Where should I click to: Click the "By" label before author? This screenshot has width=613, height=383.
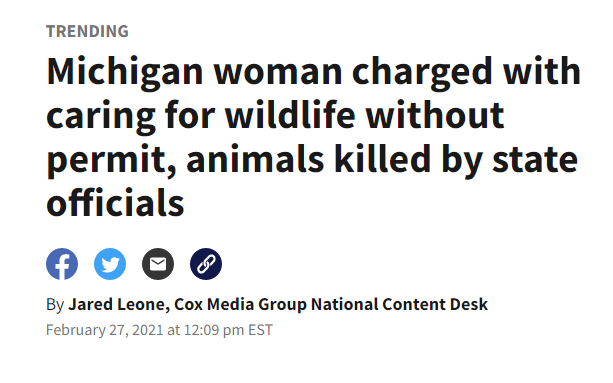[x=55, y=305]
